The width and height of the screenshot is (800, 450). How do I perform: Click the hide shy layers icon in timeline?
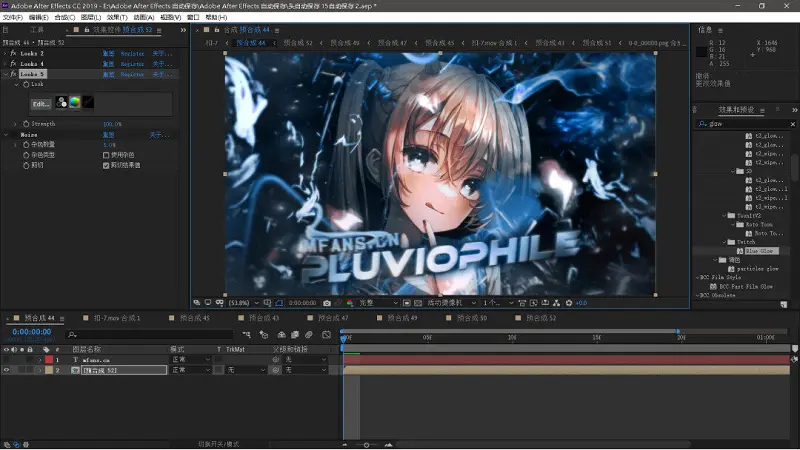pos(281,335)
